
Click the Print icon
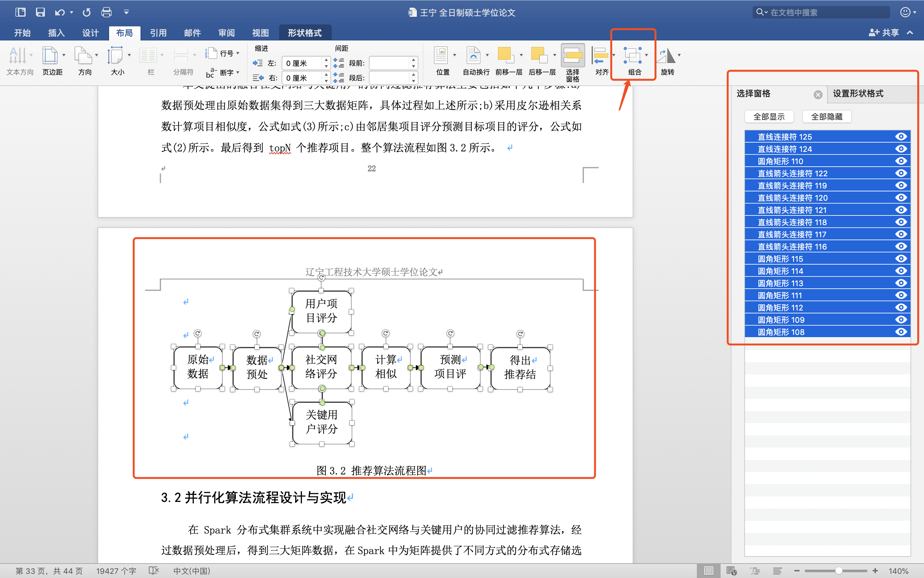tap(107, 12)
